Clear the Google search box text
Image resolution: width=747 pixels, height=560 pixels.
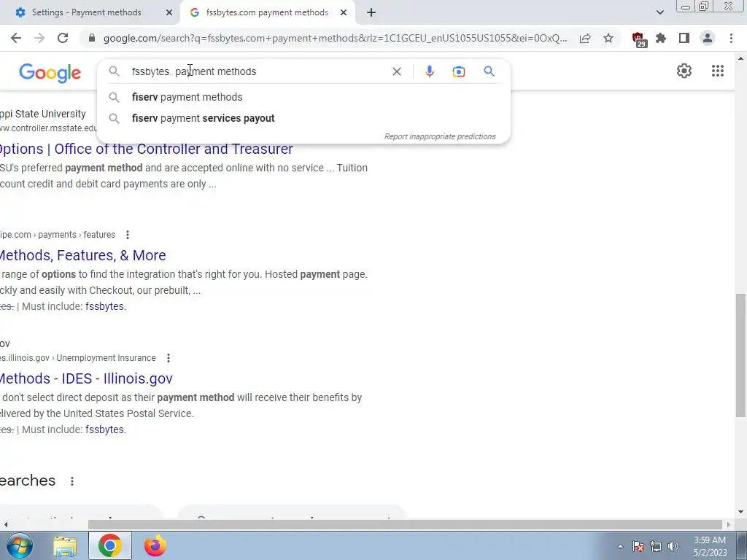(x=396, y=71)
